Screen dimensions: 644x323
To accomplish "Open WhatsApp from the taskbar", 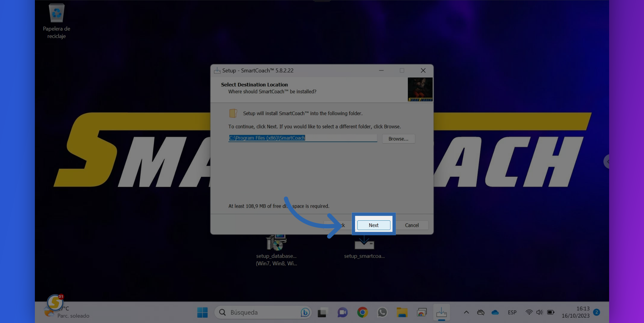I will click(x=382, y=312).
